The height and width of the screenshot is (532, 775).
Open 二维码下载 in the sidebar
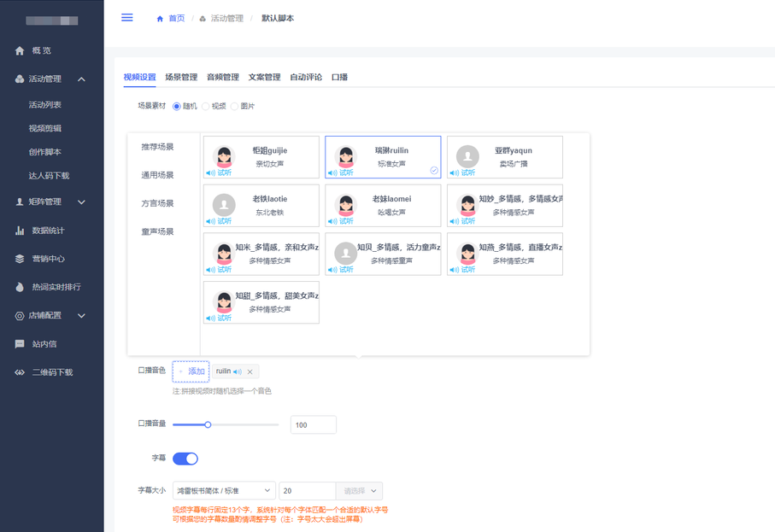[x=52, y=372]
